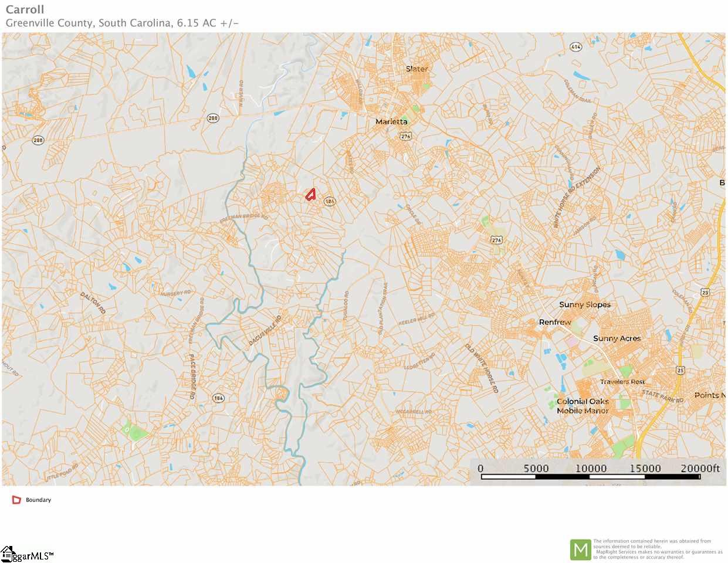This screenshot has width=728, height=563.
Task: Click the red parcel boundary outline
Action: [311, 194]
